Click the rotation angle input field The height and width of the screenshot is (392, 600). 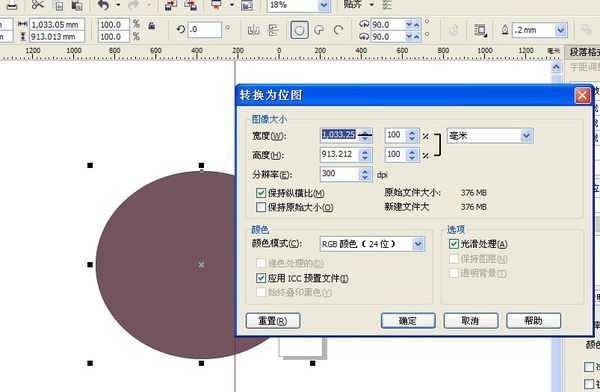tap(204, 29)
